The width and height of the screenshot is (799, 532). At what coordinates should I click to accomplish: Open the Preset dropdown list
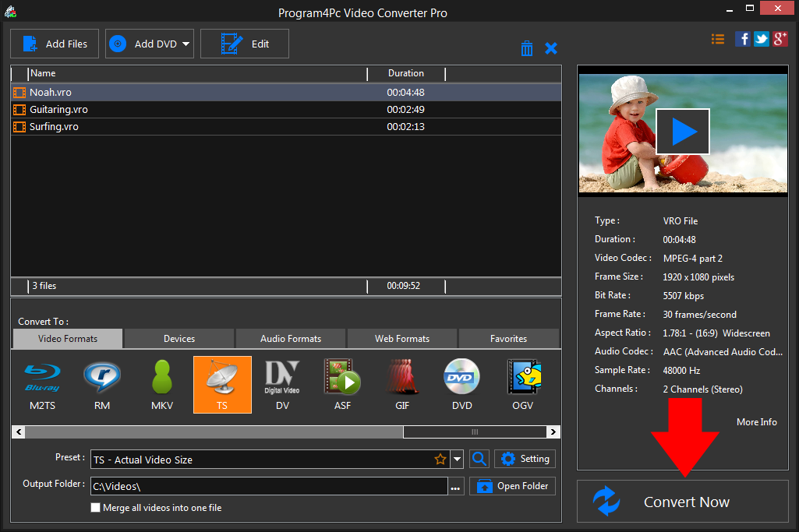click(x=457, y=460)
